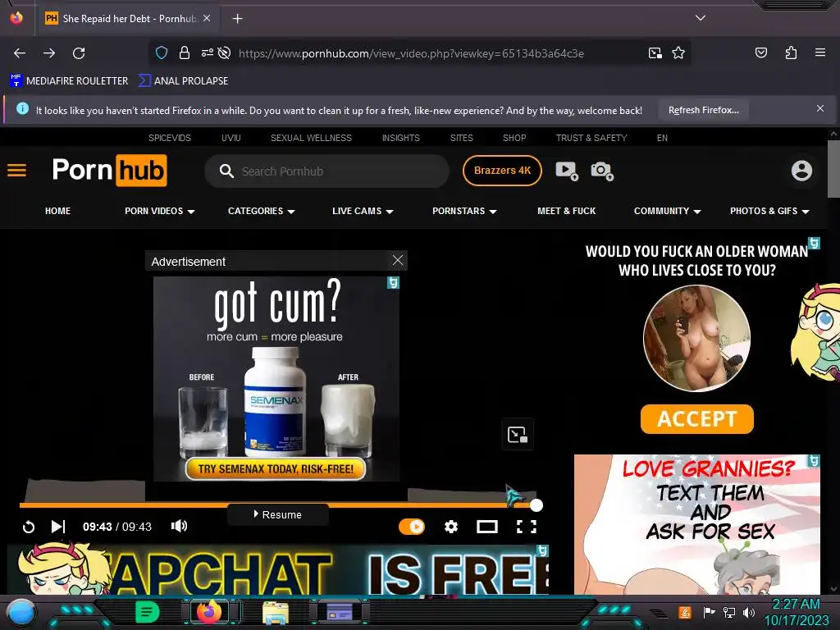Open the SHOP top link

[x=514, y=138]
